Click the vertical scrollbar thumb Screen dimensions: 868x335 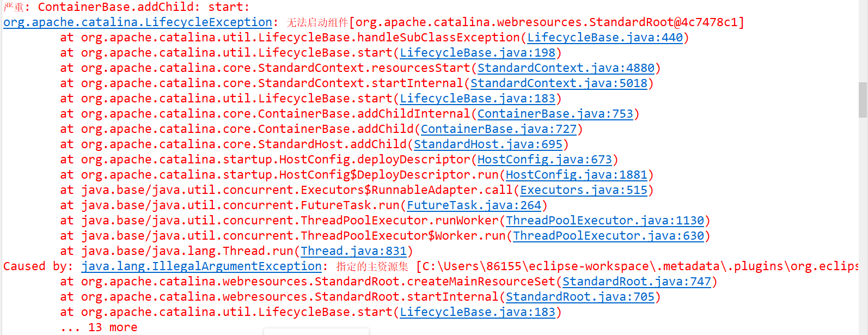pyautogui.click(x=863, y=100)
